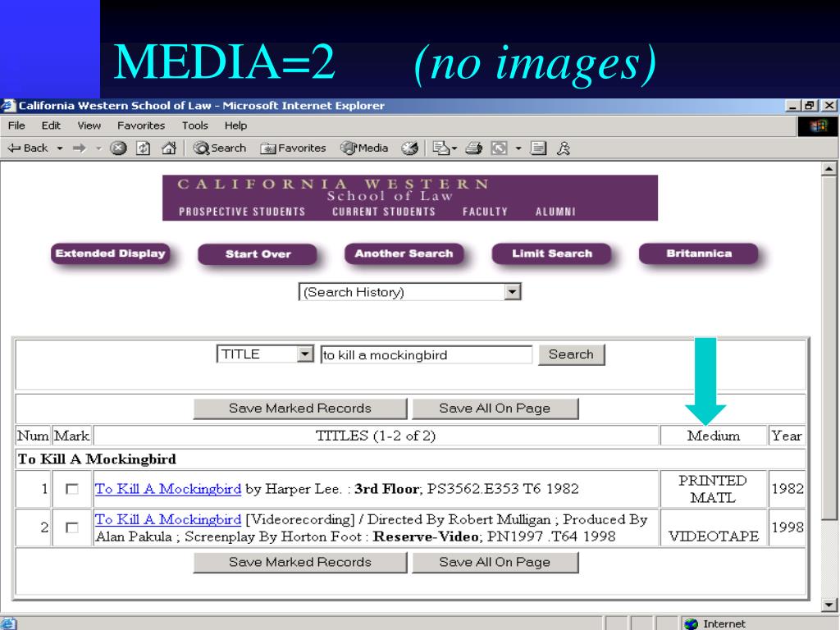Go to Faculty in the banner
This screenshot has height=630, width=840.
click(x=485, y=212)
